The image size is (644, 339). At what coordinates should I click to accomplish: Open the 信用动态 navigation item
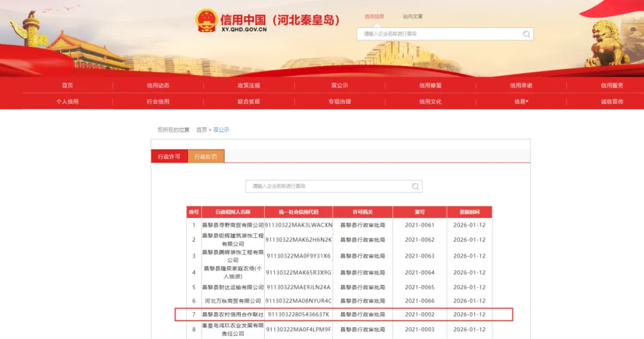point(158,85)
